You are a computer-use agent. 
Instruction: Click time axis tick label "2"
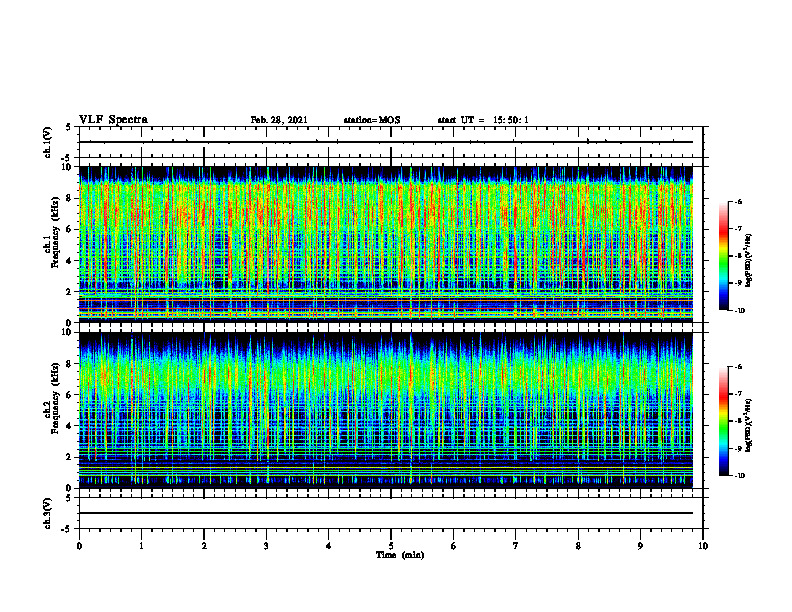click(x=204, y=546)
